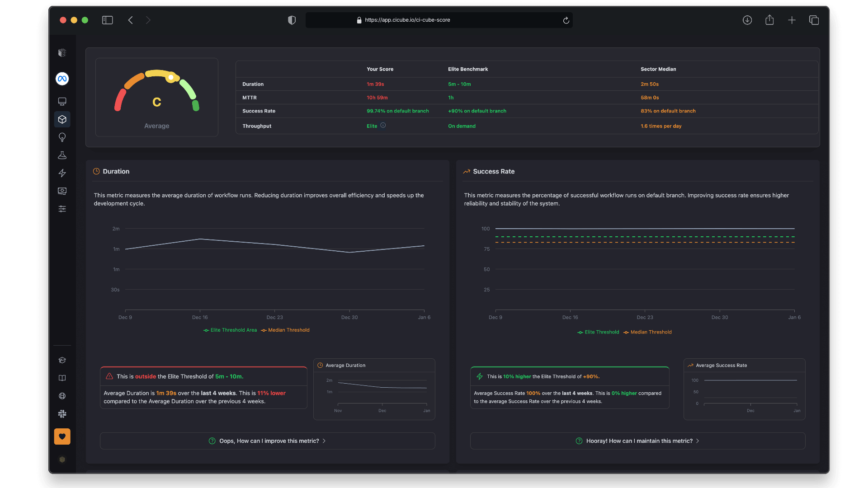Viewport: 868px width, 488px height.
Task: Select the monitor/display sidebar icon
Action: [62, 101]
